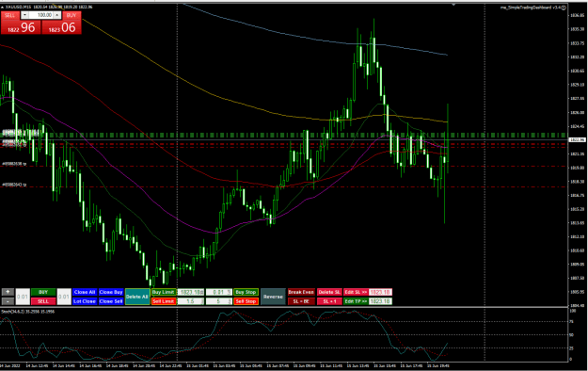Collapse the one-click trading panel arrow
Image resolution: width=588 pixels, height=371 pixels.
coord(3,7)
